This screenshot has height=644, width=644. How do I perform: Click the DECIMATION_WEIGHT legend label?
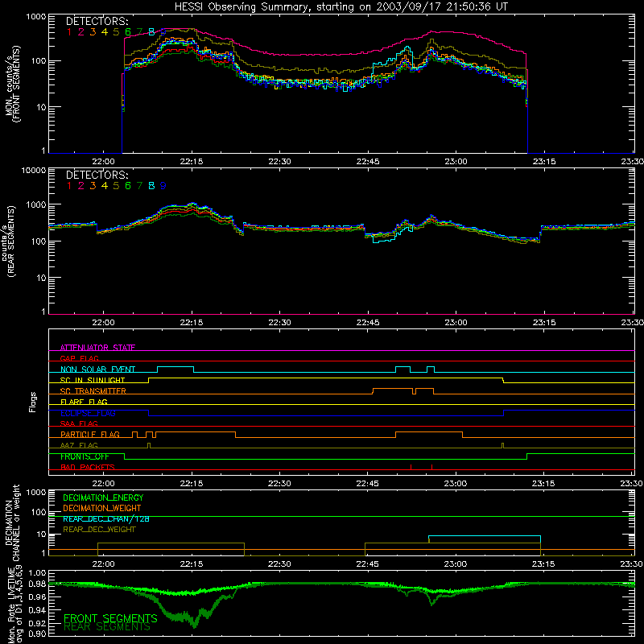(x=102, y=508)
